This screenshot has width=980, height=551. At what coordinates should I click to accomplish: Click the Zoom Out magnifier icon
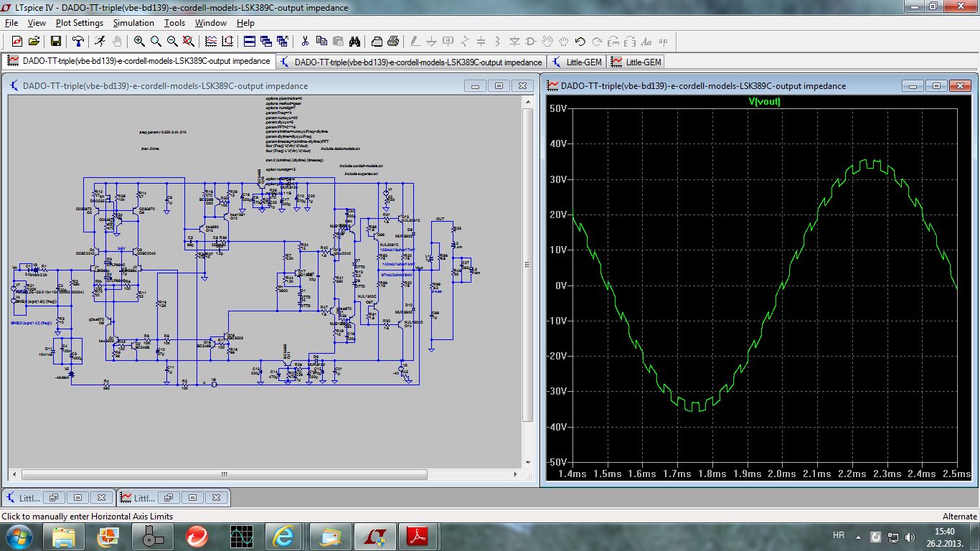point(173,41)
